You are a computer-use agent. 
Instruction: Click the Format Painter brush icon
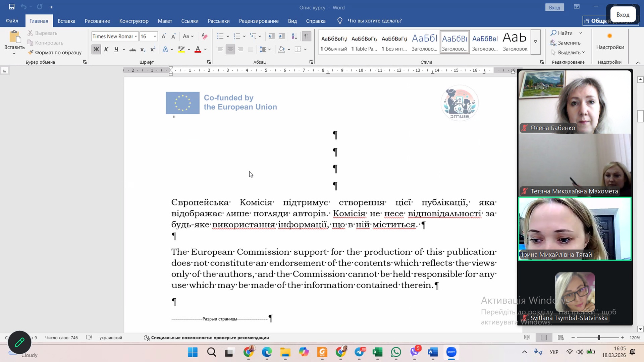(31, 53)
